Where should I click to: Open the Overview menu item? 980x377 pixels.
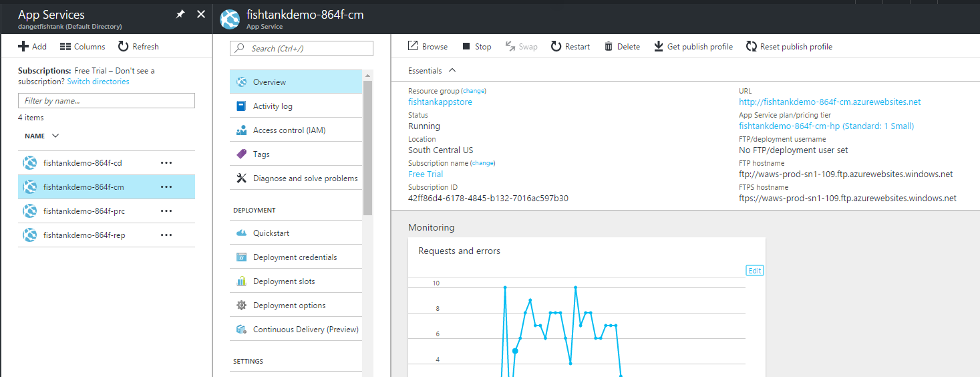[296, 82]
